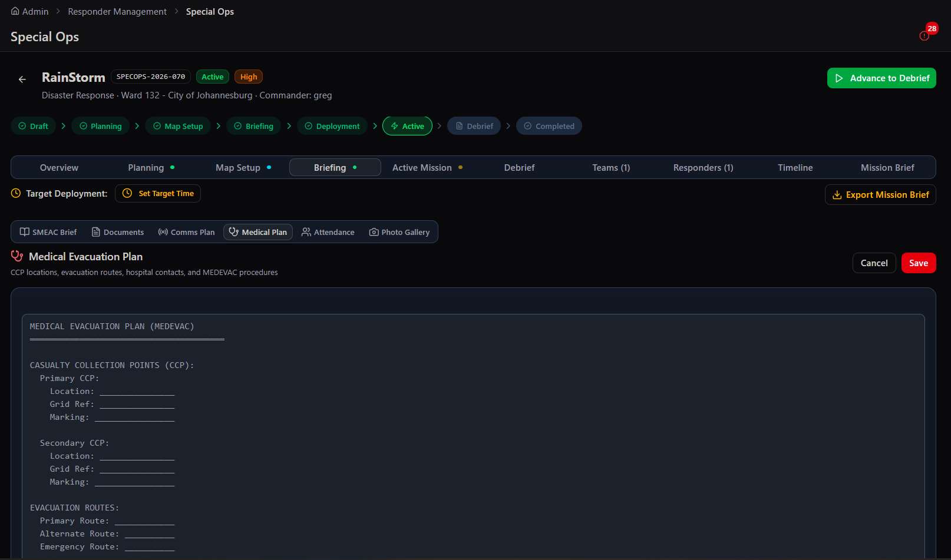Click the Admin home breadcrumb icon

pyautogui.click(x=15, y=11)
